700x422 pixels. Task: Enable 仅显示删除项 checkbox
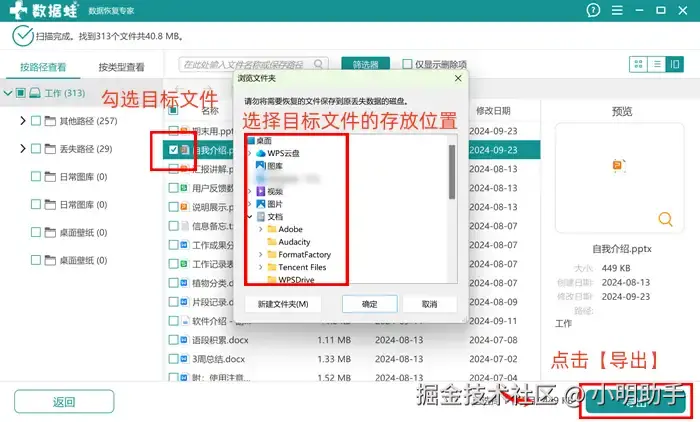click(x=407, y=64)
